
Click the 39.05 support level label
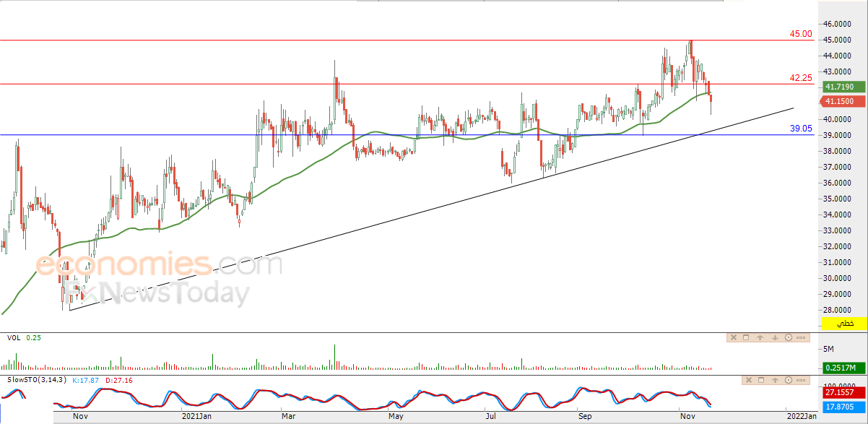pos(801,129)
